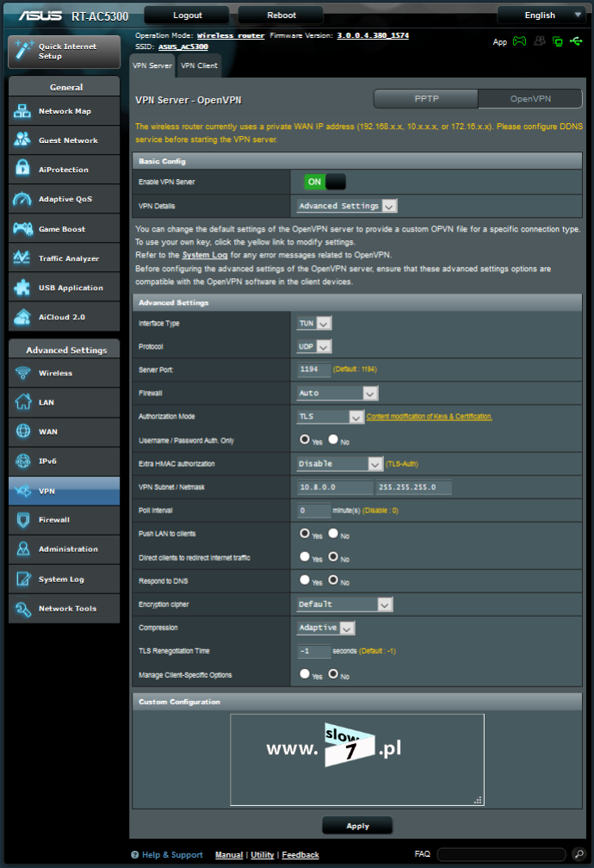594x868 pixels.
Task: Open the Manual link in footer
Action: pyautogui.click(x=229, y=855)
